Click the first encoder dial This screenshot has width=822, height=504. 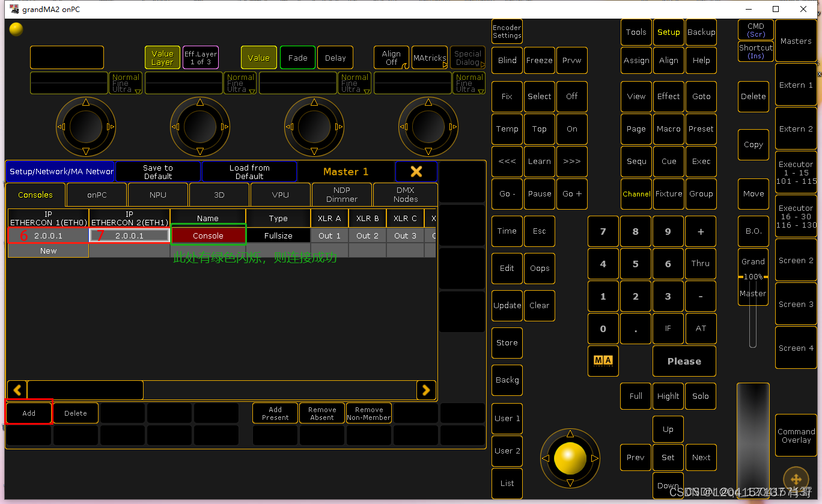click(x=86, y=127)
